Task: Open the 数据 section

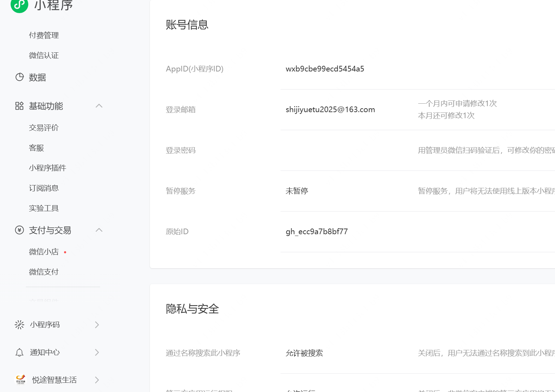Action: tap(37, 77)
